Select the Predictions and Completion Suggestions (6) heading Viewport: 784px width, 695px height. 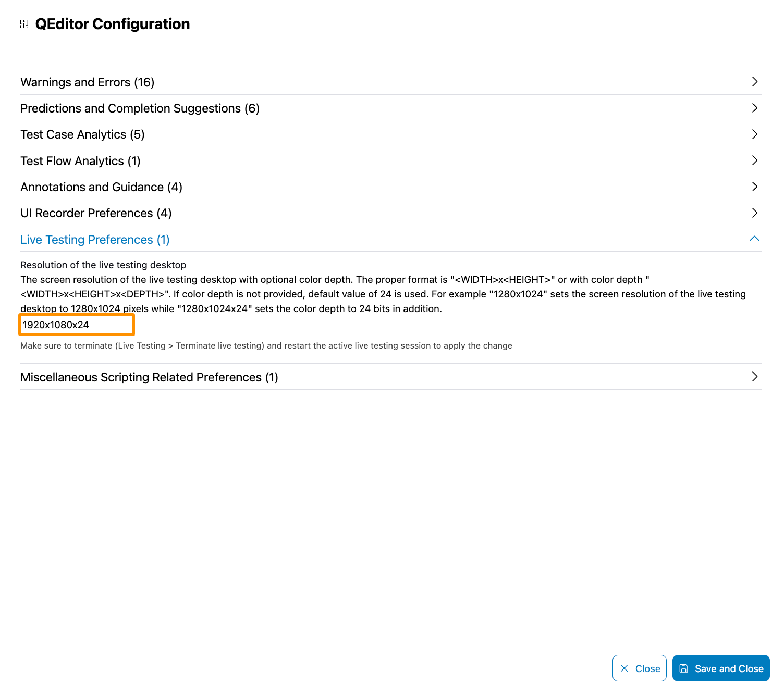(140, 108)
